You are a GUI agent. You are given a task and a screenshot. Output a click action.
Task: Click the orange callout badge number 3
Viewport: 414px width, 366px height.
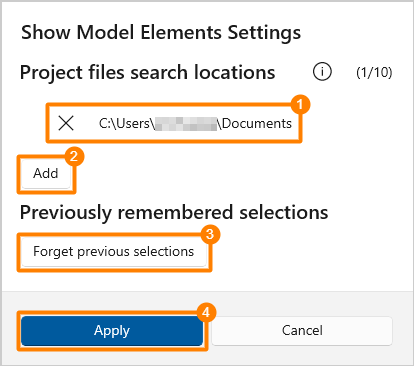click(210, 234)
